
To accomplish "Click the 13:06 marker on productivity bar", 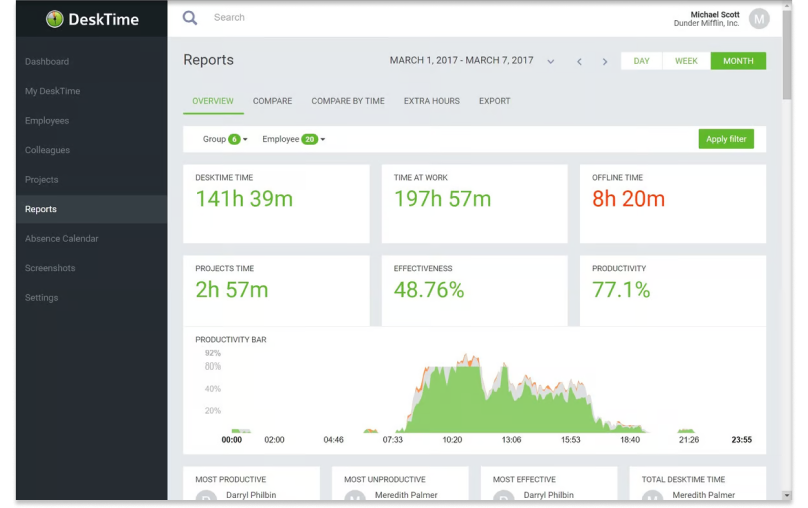I will pyautogui.click(x=511, y=440).
